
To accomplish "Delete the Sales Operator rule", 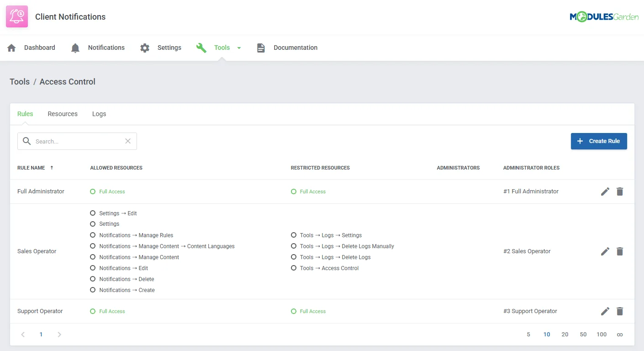I will click(x=620, y=251).
